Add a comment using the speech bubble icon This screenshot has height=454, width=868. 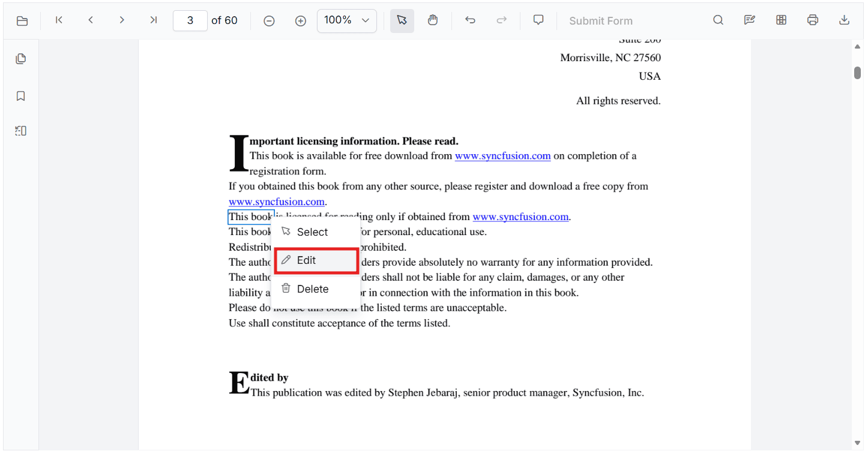(x=539, y=20)
